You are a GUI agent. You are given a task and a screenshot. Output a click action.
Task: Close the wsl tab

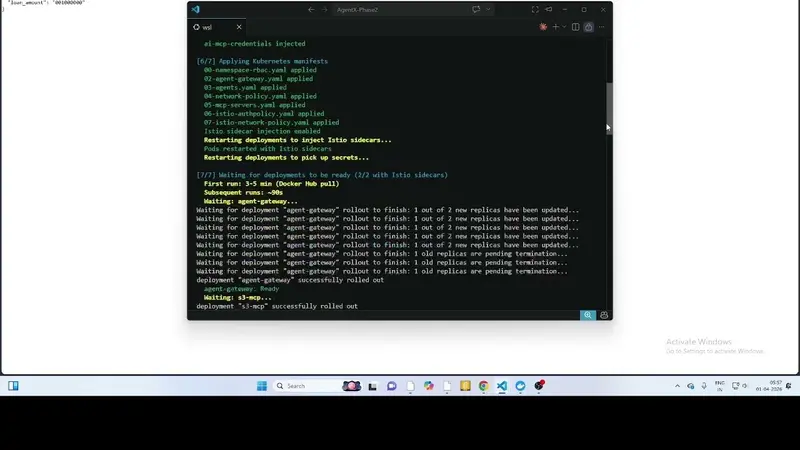239,27
